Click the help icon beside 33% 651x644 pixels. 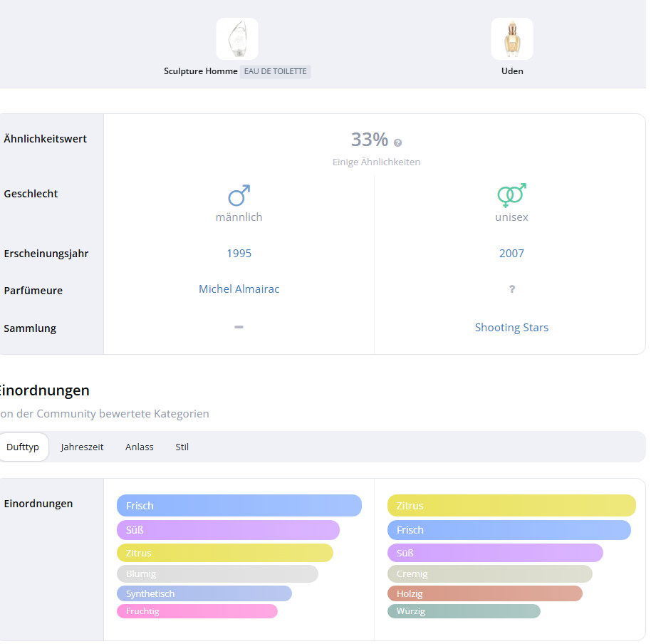pyautogui.click(x=397, y=142)
